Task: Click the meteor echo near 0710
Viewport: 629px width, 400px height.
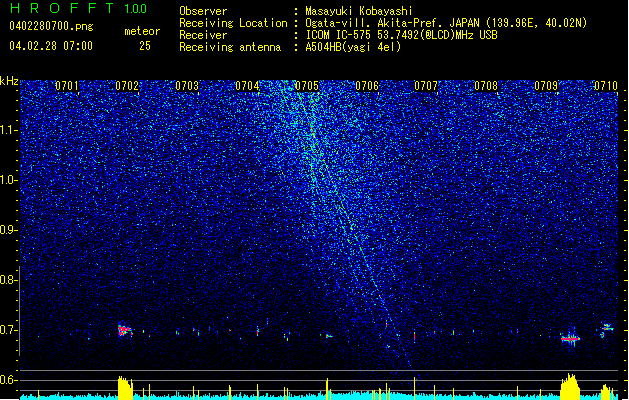Action: (607, 330)
